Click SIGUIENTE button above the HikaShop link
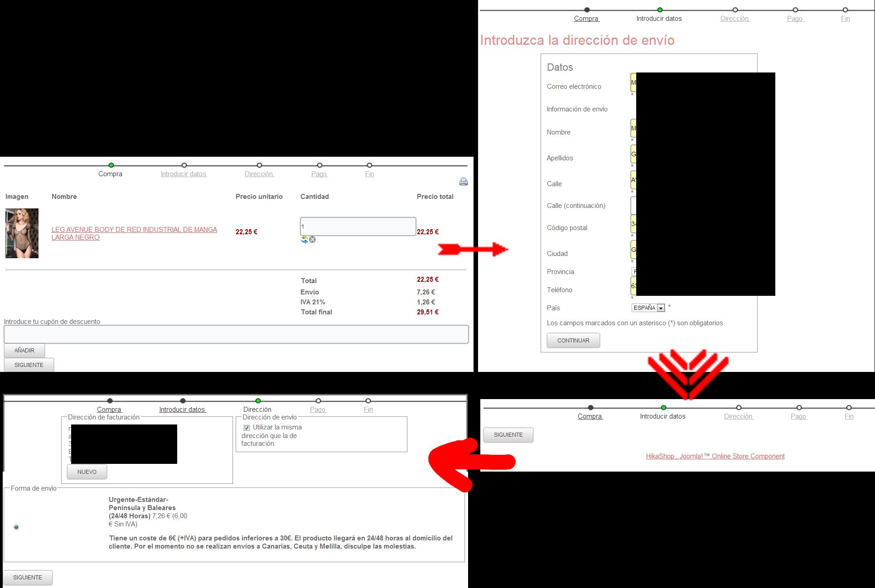Image resolution: width=875 pixels, height=588 pixels. pos(508,435)
